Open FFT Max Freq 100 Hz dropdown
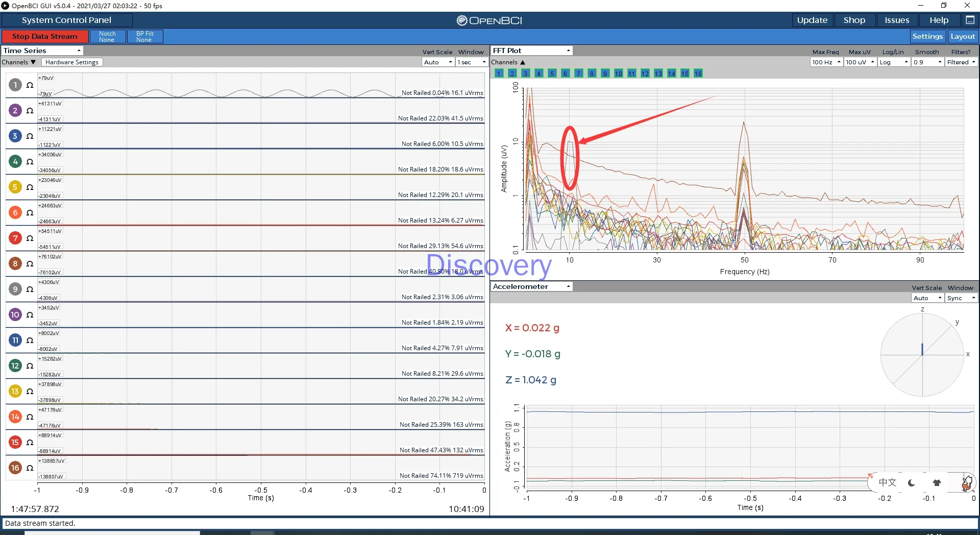Screen dimensions: 980x535 click(826, 62)
